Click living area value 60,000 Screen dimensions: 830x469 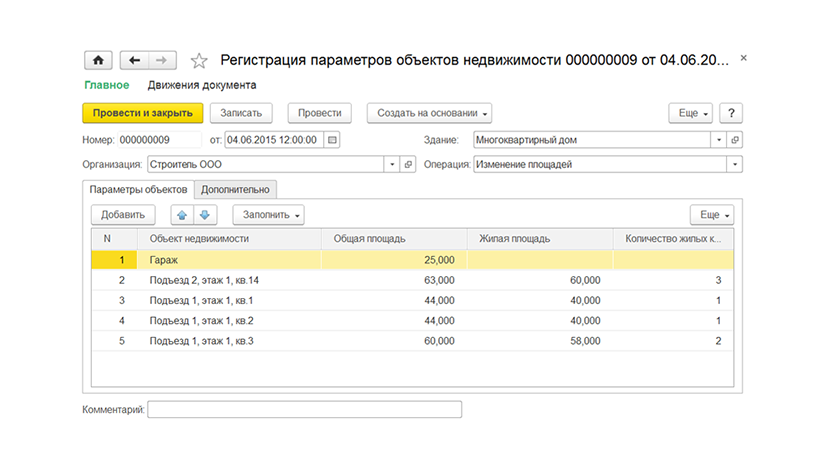pyautogui.click(x=585, y=280)
